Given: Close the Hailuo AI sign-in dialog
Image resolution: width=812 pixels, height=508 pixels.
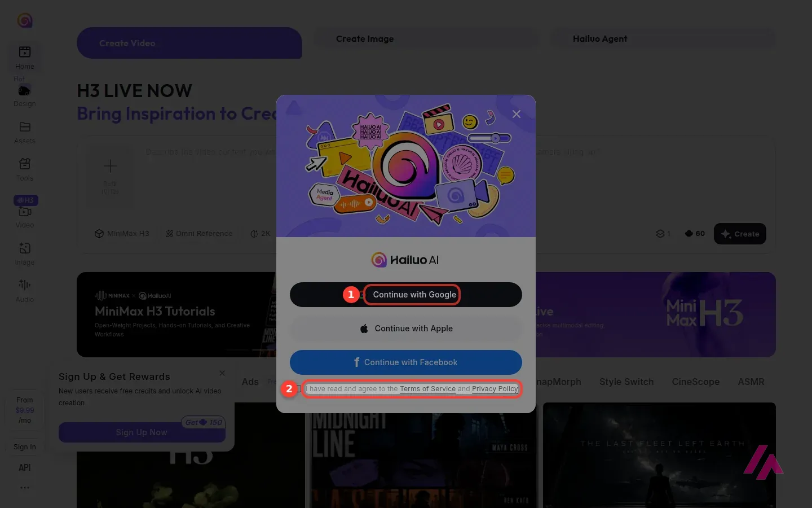Looking at the screenshot, I should click(x=516, y=114).
